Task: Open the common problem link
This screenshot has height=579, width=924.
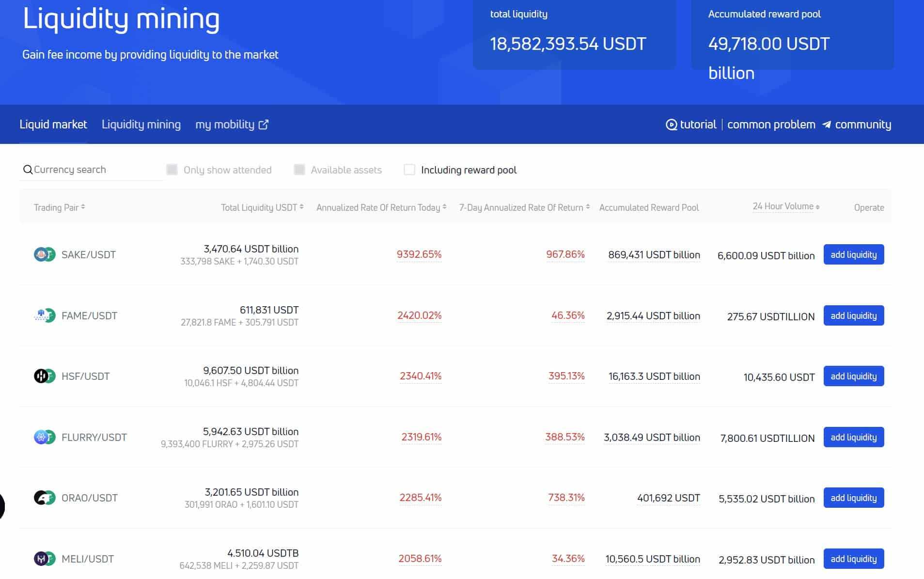Action: click(x=771, y=125)
